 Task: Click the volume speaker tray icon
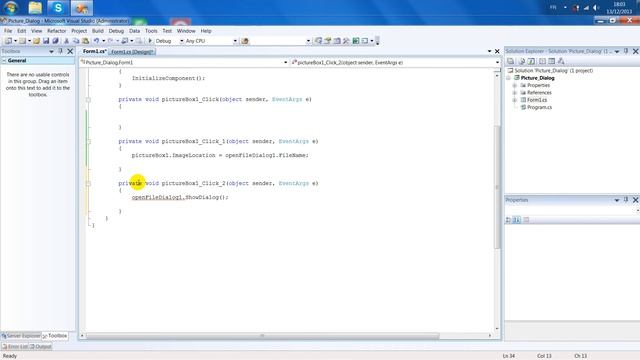click(x=596, y=8)
